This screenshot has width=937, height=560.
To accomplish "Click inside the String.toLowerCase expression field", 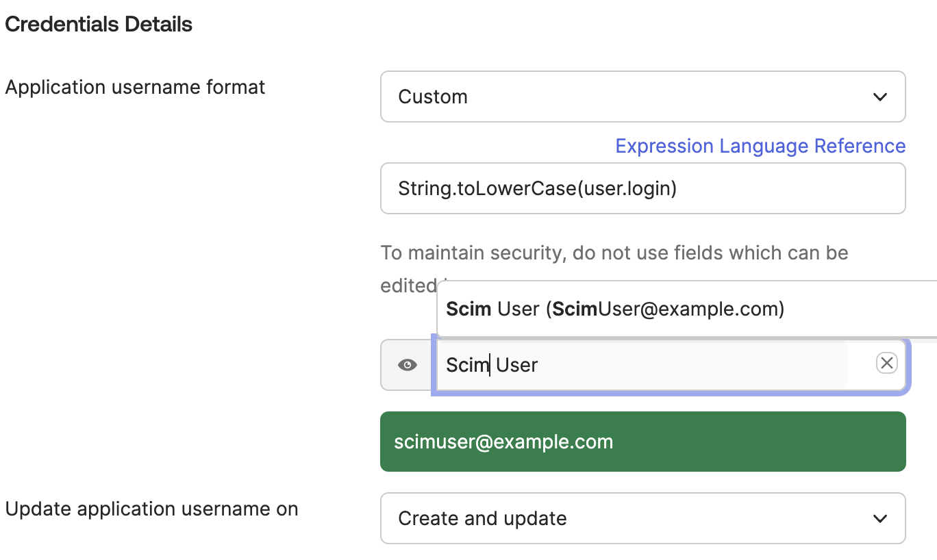I will (x=642, y=188).
